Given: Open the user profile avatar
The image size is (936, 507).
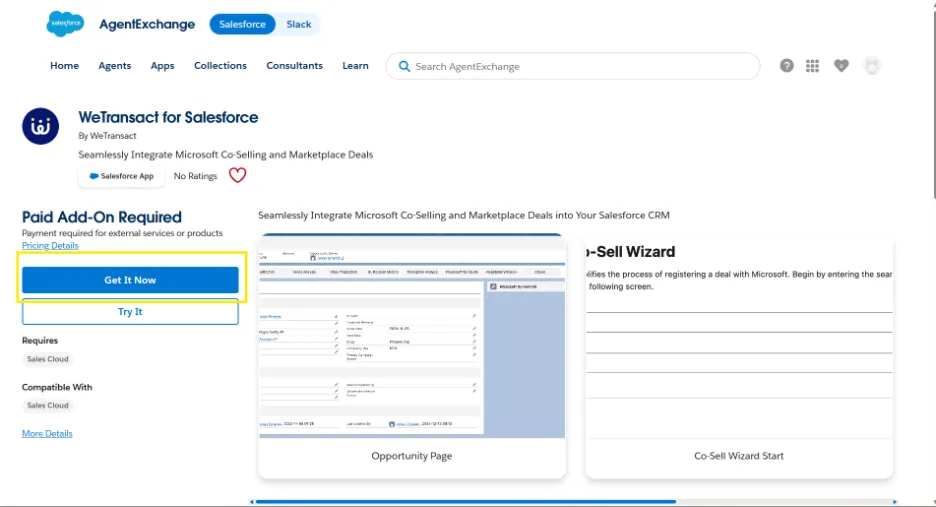Looking at the screenshot, I should tap(872, 66).
